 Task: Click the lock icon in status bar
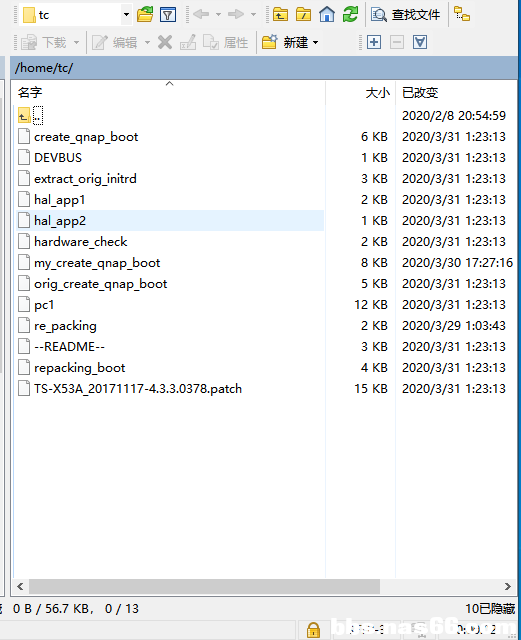tap(313, 630)
